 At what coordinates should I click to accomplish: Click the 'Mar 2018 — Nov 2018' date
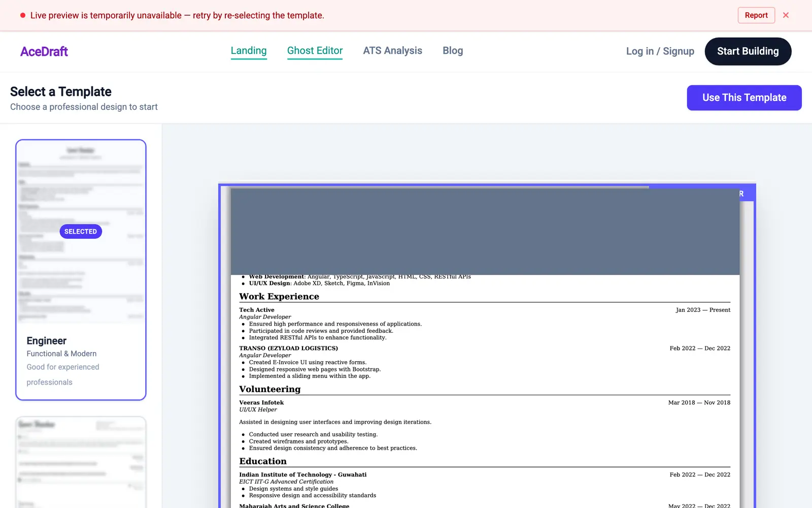coord(699,403)
